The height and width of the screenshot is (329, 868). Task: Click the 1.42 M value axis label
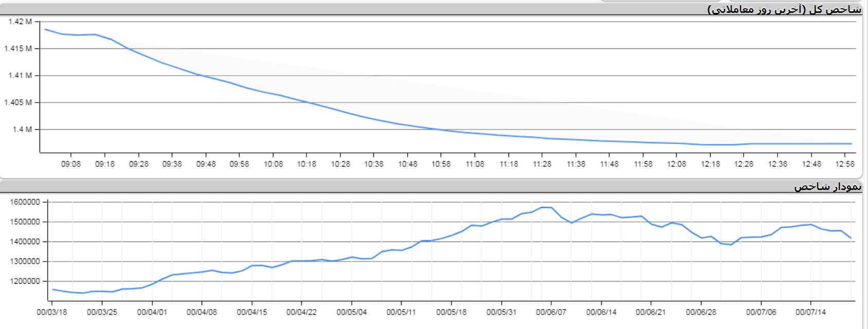tap(21, 22)
